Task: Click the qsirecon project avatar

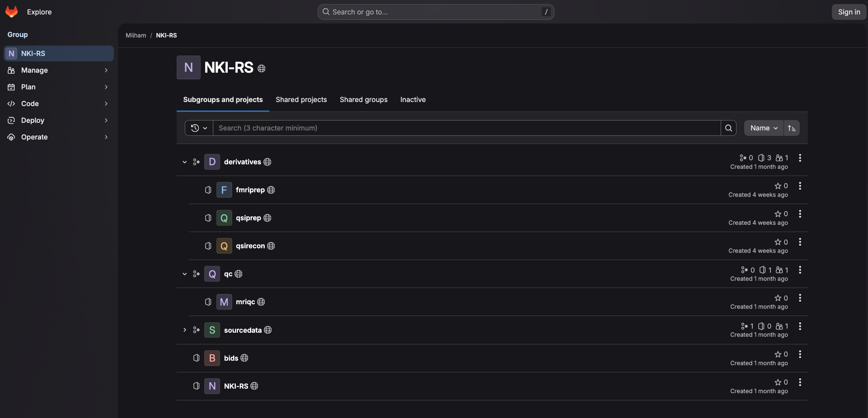Action: [224, 246]
